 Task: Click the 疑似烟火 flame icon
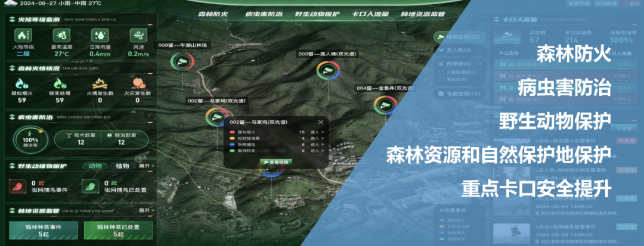(22, 84)
